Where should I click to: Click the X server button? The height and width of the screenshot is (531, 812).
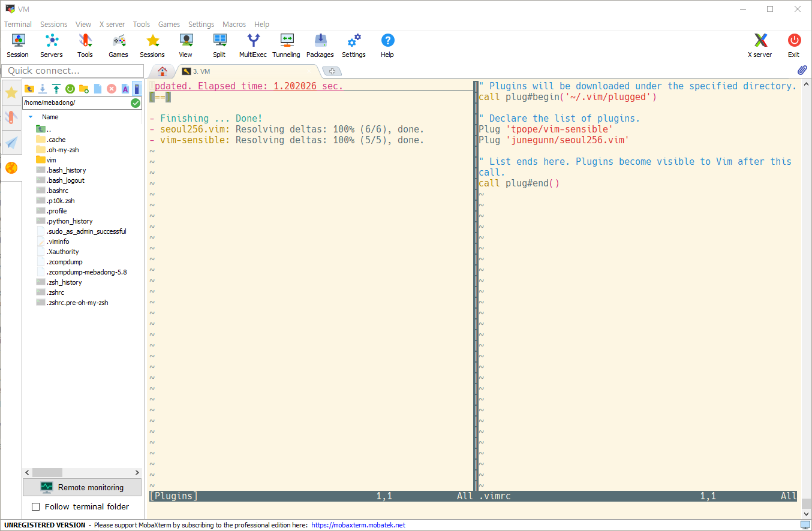click(760, 46)
